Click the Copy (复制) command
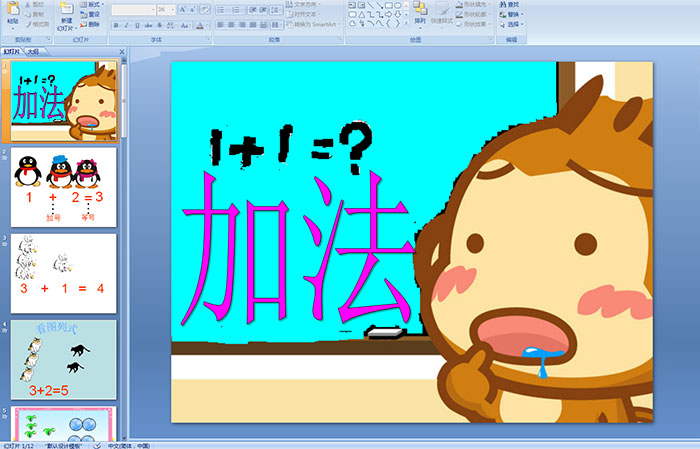 (34, 14)
